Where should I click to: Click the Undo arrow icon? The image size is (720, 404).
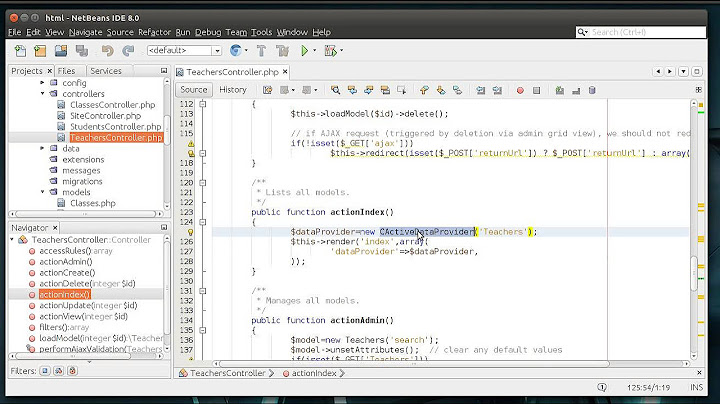point(107,50)
